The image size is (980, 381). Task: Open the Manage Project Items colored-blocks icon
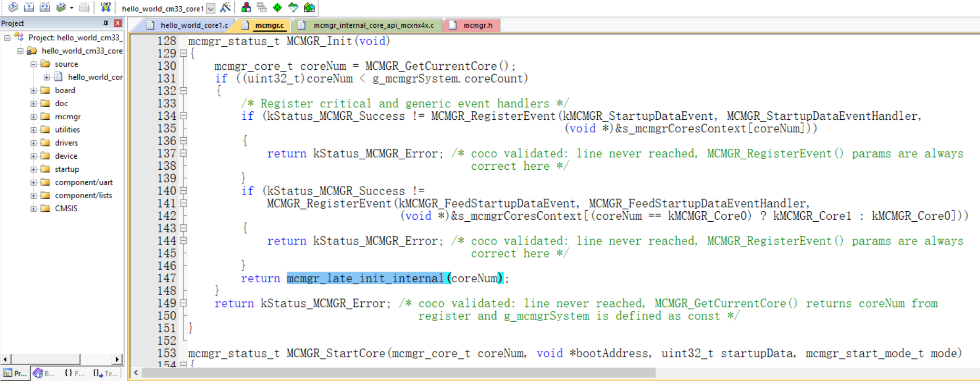(246, 7)
